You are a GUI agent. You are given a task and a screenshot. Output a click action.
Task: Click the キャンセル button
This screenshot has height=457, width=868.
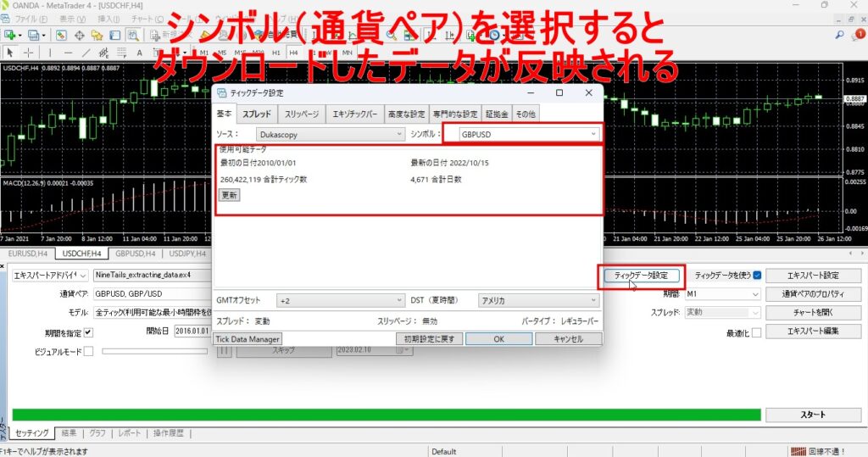[x=569, y=339]
